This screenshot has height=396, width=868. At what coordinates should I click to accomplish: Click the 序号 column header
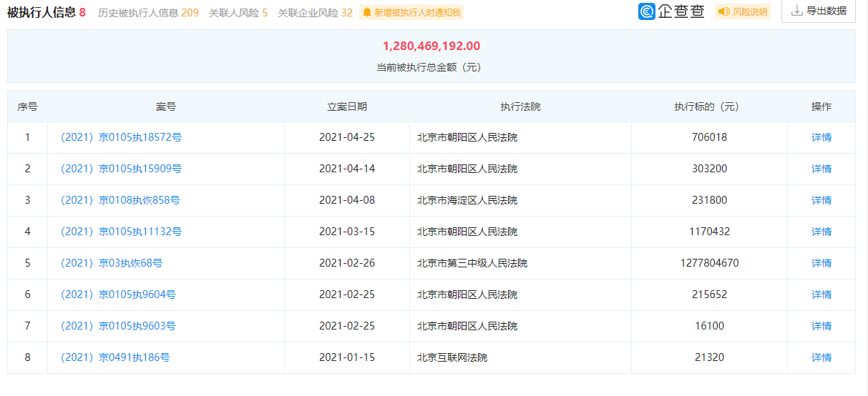(27, 107)
